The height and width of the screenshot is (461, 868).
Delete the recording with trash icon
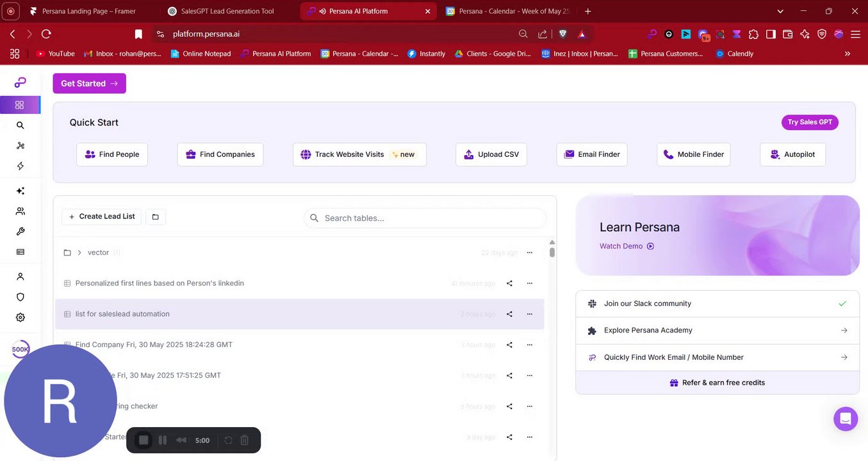pos(244,440)
